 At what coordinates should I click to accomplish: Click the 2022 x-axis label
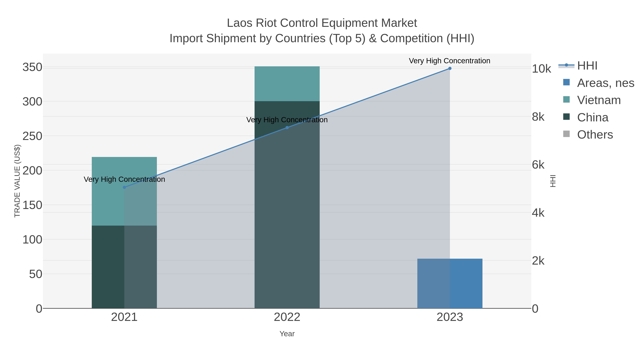pos(287,317)
